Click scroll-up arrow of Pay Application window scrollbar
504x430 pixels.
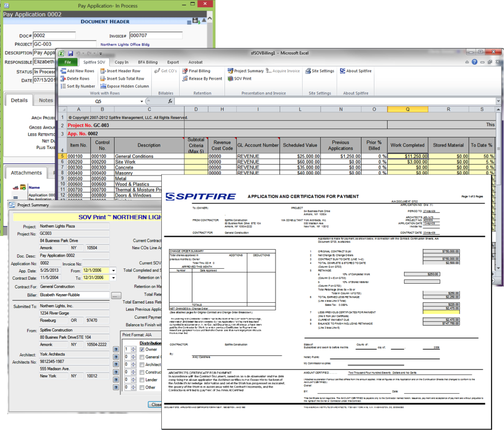coord(210,19)
